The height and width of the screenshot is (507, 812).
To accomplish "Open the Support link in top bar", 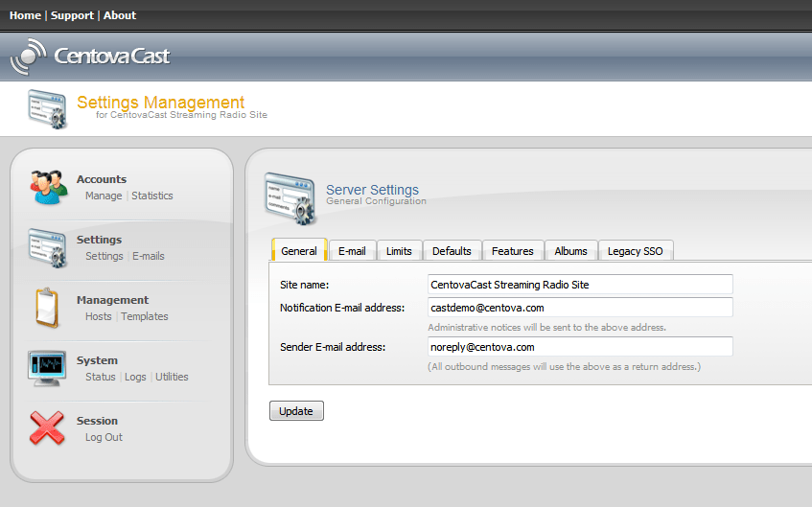I will (72, 15).
